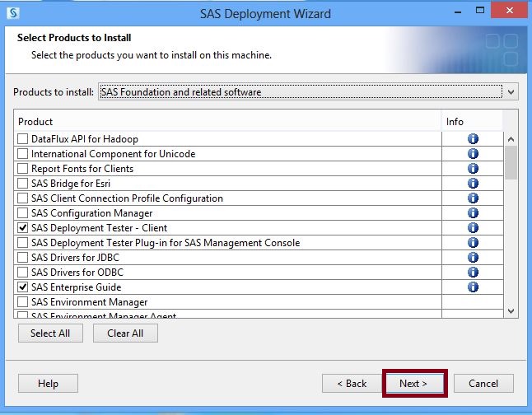Screen dimensions: 532x415
Task: Proceed with the Next button
Action: (x=414, y=384)
